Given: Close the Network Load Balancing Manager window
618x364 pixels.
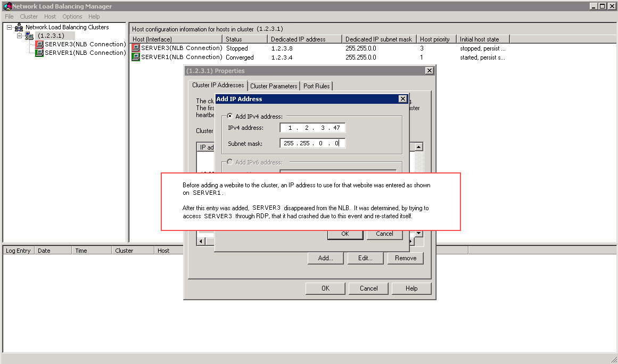Looking at the screenshot, I should pos(612,6).
